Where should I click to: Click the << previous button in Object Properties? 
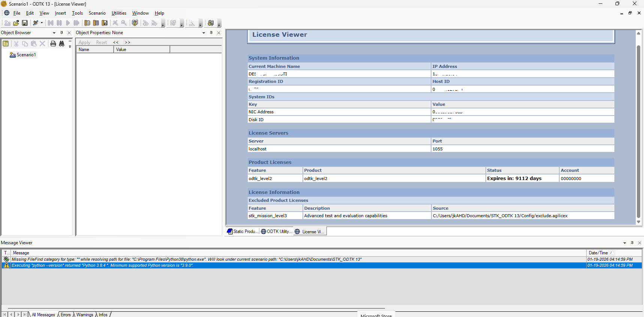116,42
